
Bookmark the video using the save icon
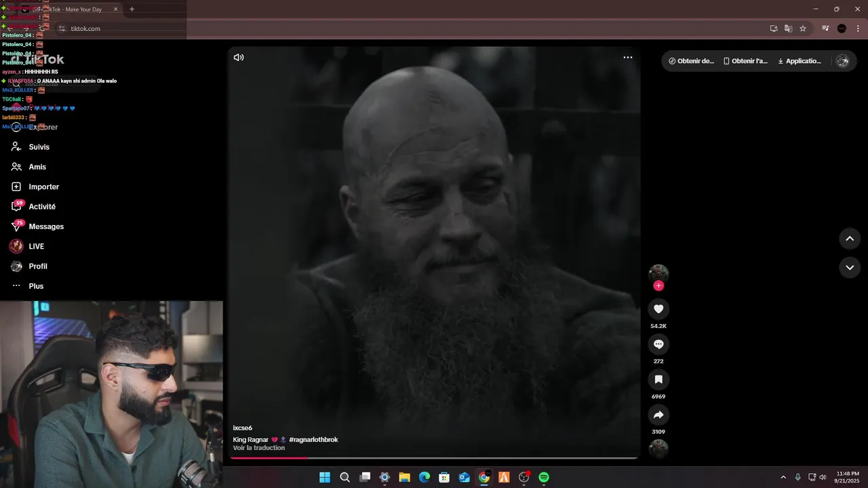[658, 380]
